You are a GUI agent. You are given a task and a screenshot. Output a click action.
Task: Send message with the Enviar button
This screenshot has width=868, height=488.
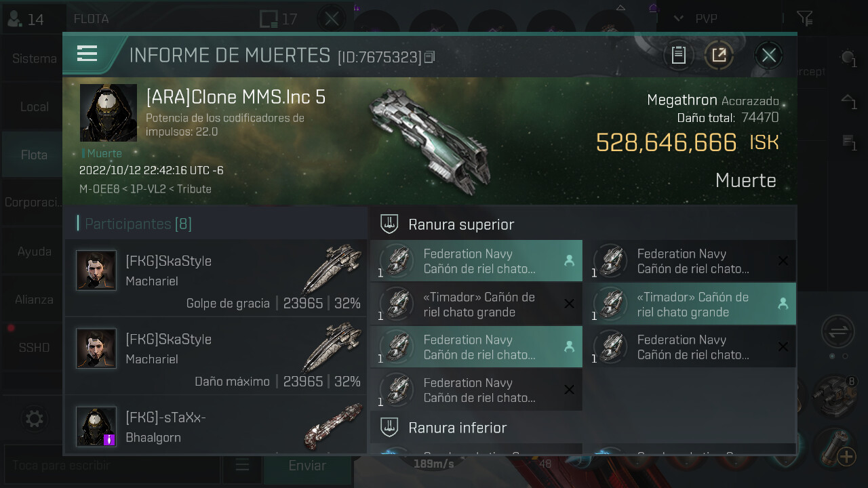pyautogui.click(x=307, y=465)
